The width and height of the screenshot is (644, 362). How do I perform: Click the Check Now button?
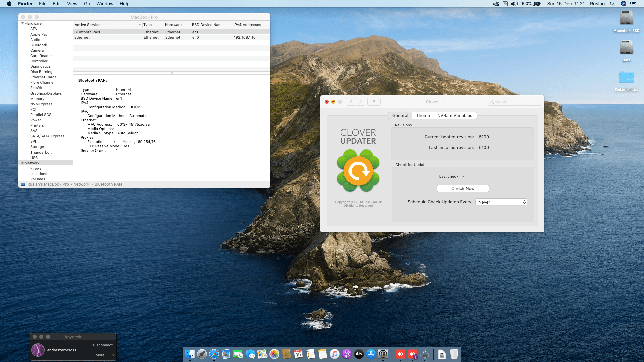click(x=463, y=188)
